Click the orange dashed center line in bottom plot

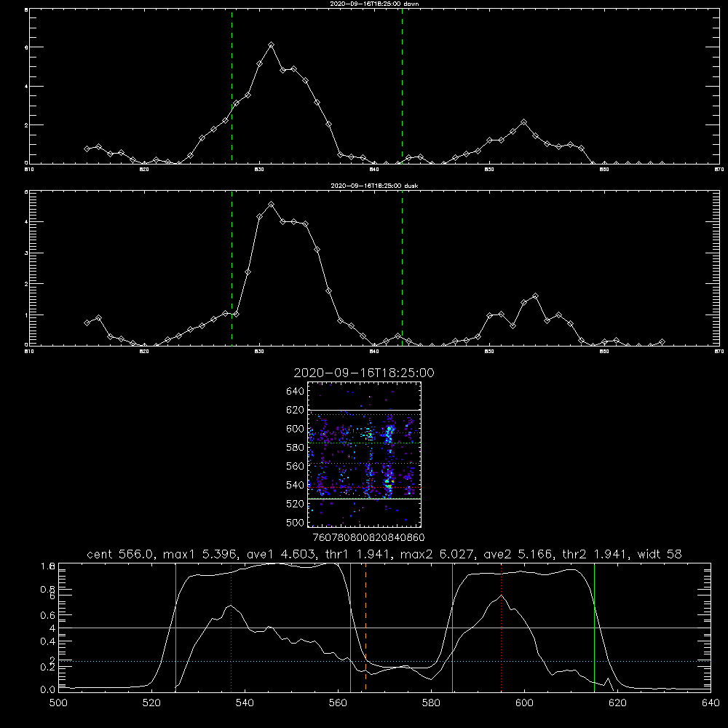[x=366, y=627]
